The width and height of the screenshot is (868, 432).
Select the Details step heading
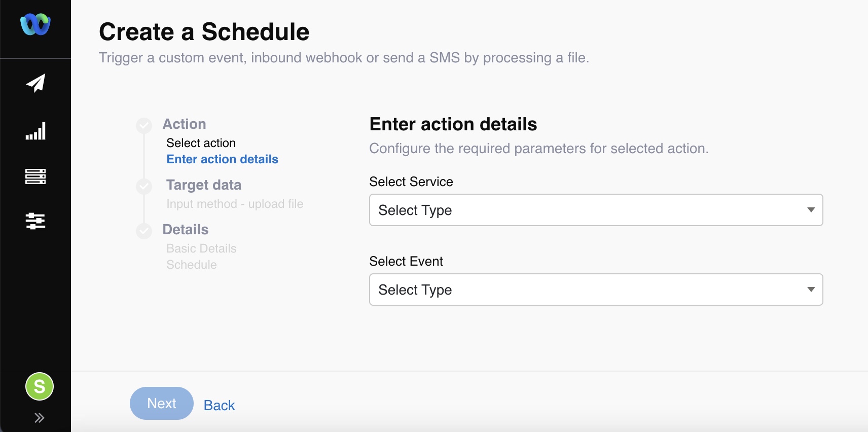point(185,230)
